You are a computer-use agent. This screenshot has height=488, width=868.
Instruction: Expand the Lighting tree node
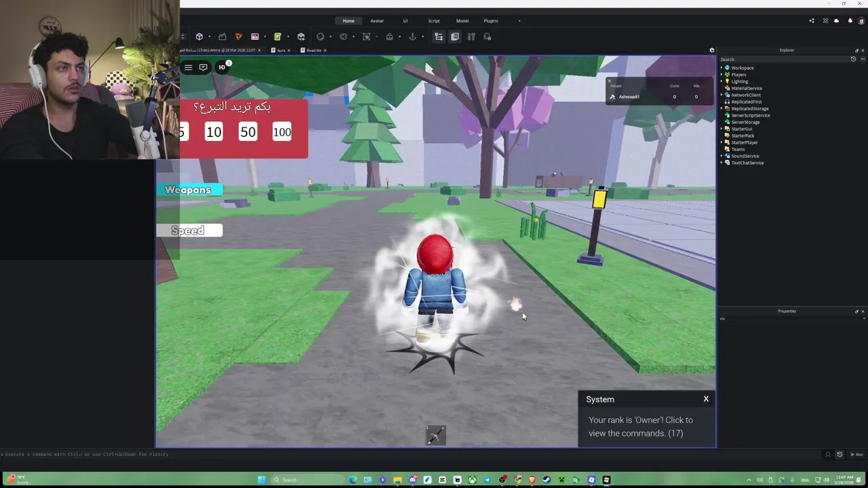pyautogui.click(x=722, y=81)
